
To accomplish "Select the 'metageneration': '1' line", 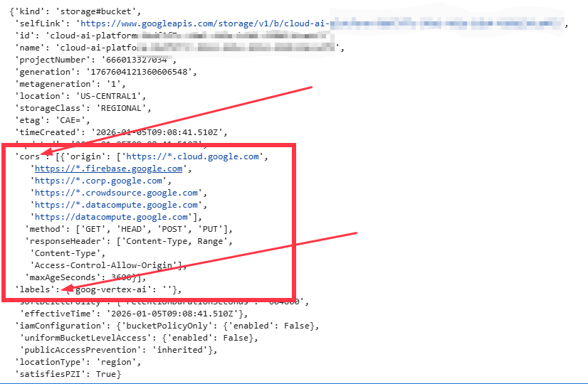I will 70,84.
